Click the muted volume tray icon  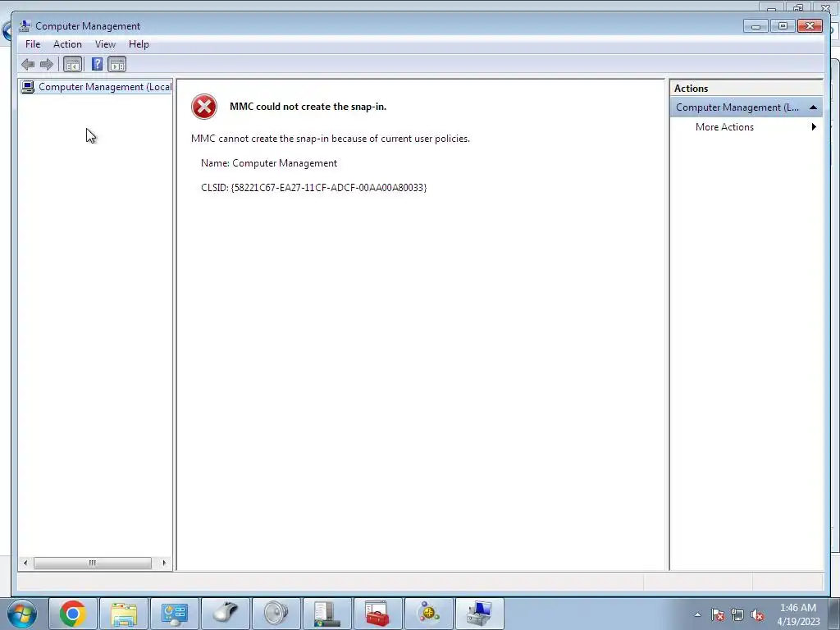pos(757,615)
